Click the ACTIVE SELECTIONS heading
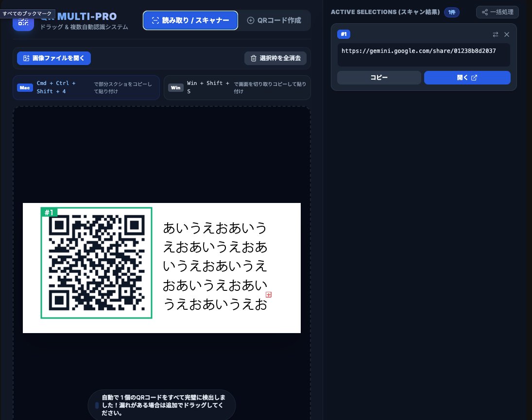This screenshot has width=532, height=420. point(385,12)
